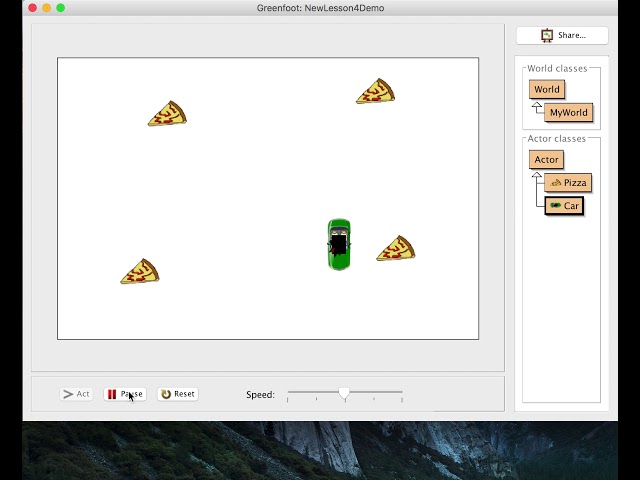Select the pizza slice right beside the car
The image size is (640, 480).
[x=396, y=249]
